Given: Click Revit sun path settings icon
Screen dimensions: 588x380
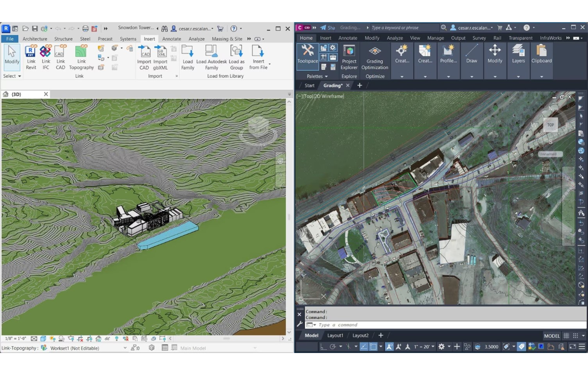Looking at the screenshot, I should [x=52, y=339].
